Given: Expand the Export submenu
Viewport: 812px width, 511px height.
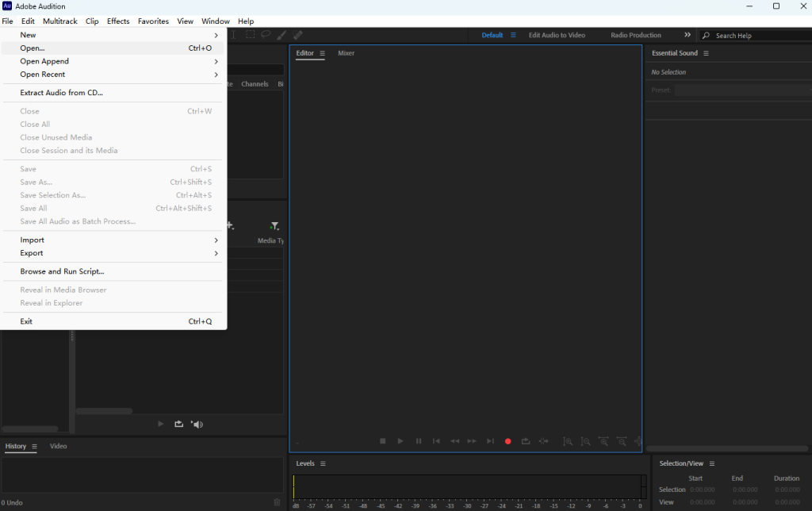Looking at the screenshot, I should tap(113, 253).
